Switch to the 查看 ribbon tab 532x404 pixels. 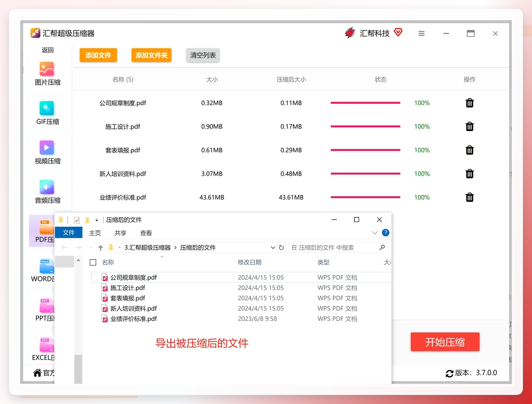click(x=146, y=233)
